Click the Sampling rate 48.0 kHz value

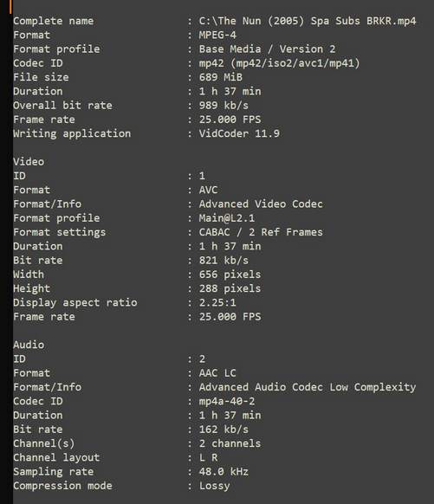223,472
